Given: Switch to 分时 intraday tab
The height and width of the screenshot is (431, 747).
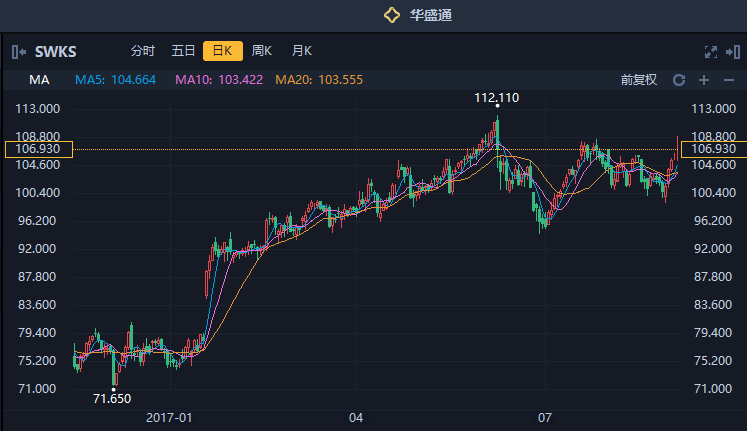Looking at the screenshot, I should tap(143, 51).
